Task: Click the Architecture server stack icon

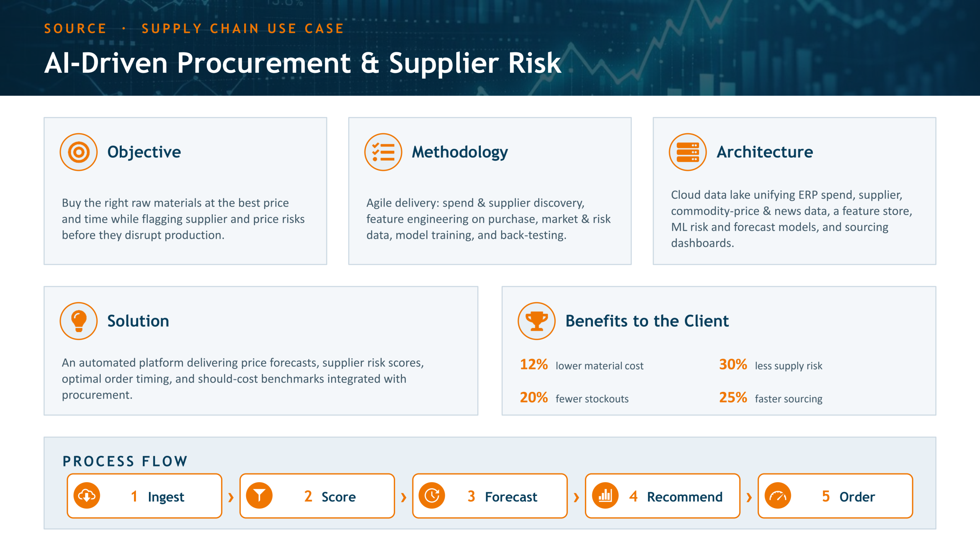Action: click(x=688, y=152)
